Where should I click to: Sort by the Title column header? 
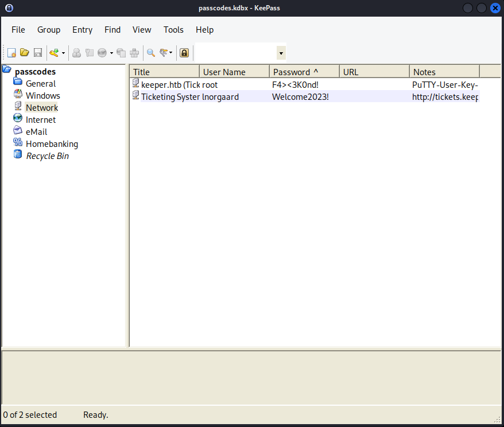(165, 72)
